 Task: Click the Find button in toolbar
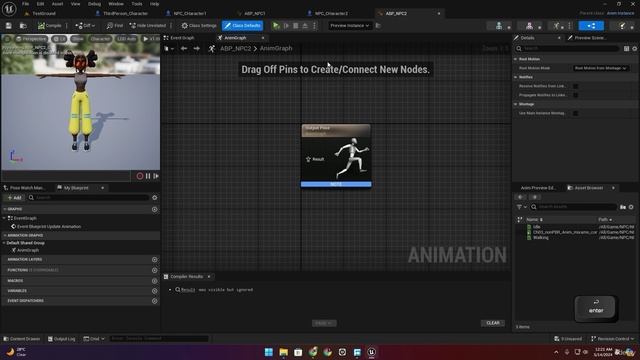coord(115,26)
